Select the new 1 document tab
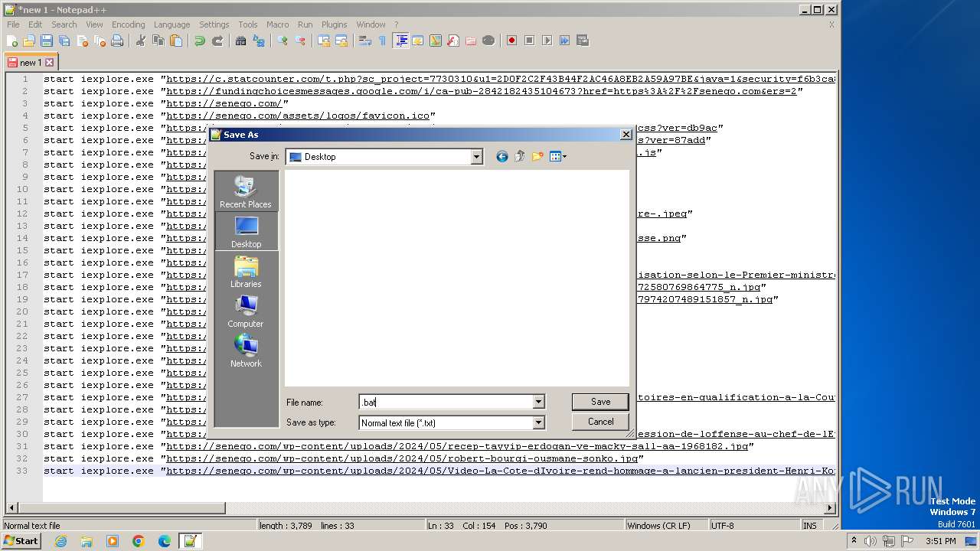This screenshot has width=980, height=551. tap(31, 63)
